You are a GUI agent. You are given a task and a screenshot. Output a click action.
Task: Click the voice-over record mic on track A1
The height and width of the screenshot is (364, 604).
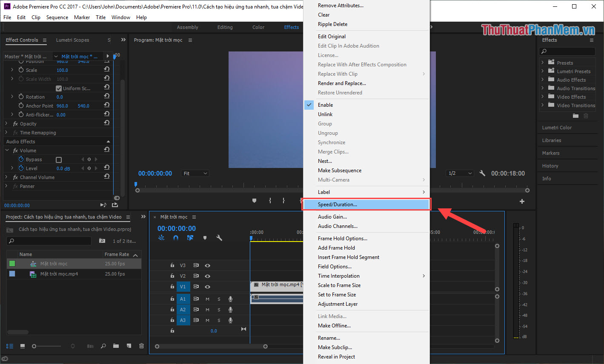click(230, 299)
